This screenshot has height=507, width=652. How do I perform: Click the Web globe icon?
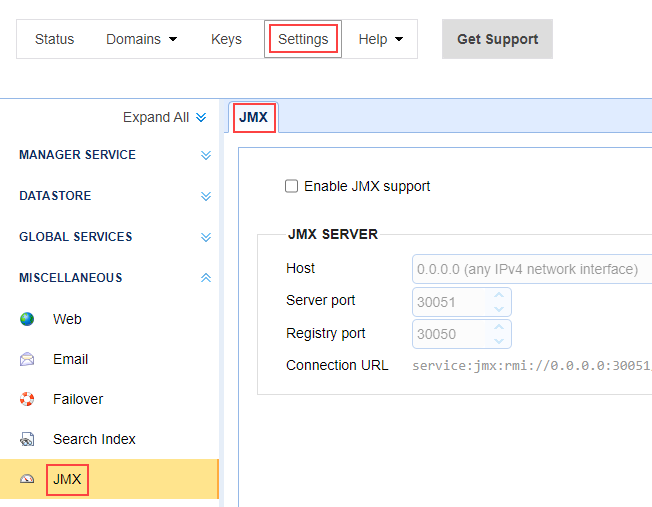point(28,319)
